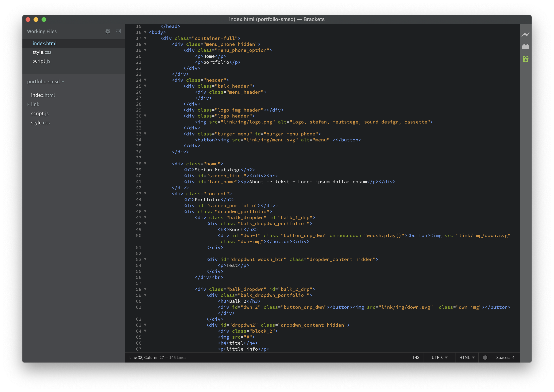
Task: Select index.html in working files panel
Action: [x=45, y=43]
